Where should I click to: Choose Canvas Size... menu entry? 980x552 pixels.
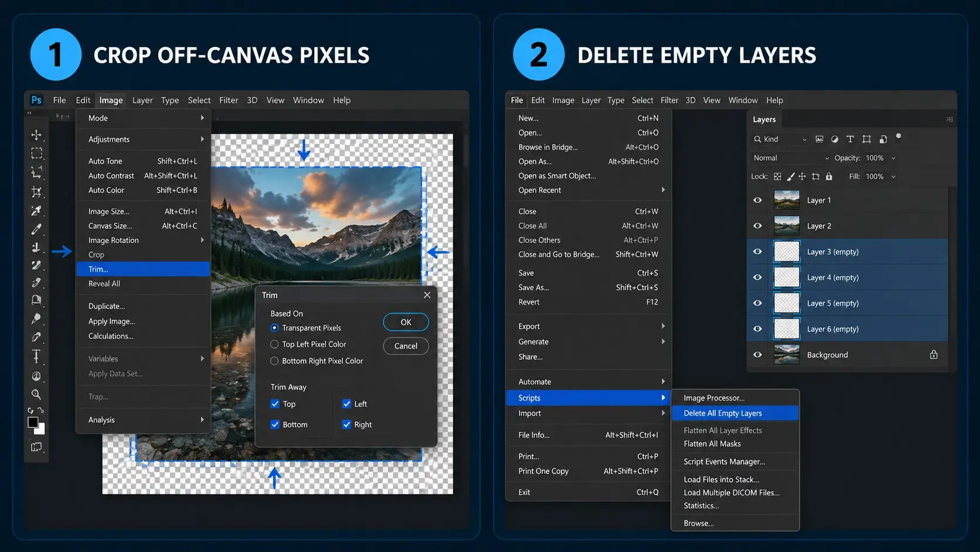pos(143,226)
